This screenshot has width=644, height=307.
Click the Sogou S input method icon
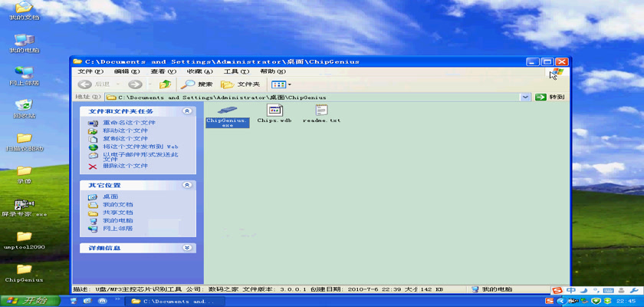(557, 291)
